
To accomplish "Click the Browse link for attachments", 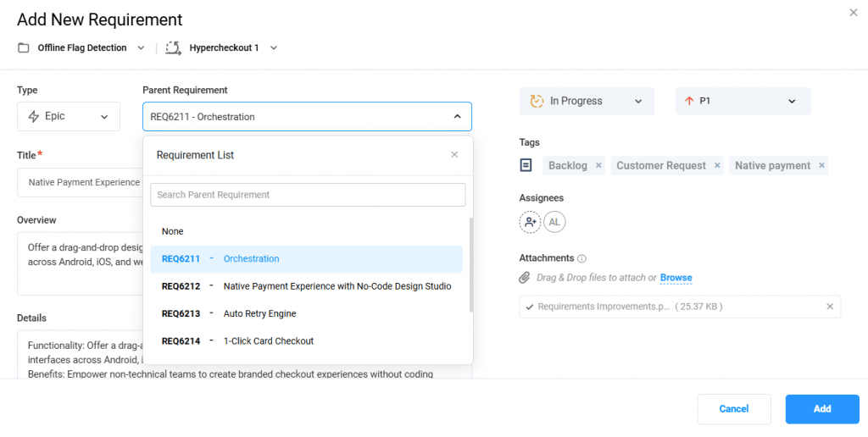I will 676,278.
